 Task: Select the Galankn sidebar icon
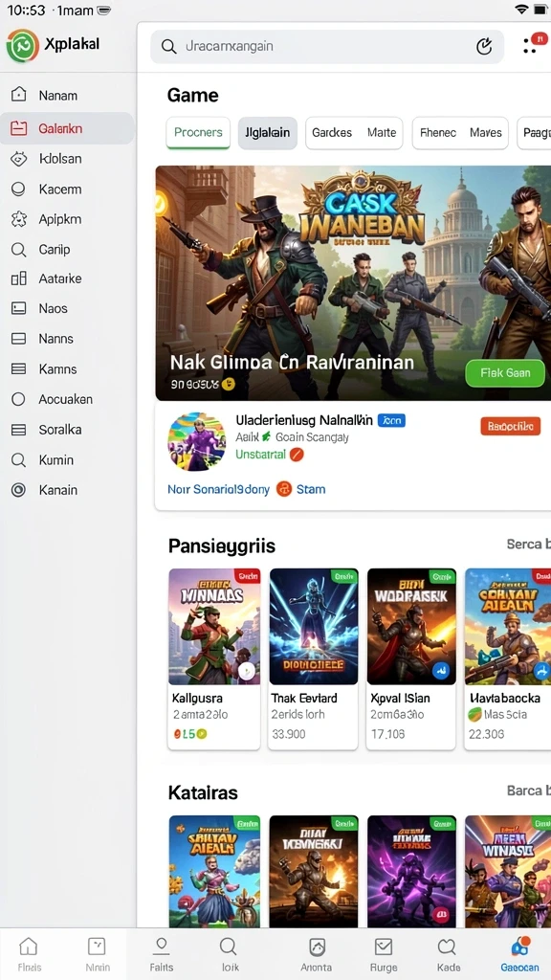[x=19, y=129]
